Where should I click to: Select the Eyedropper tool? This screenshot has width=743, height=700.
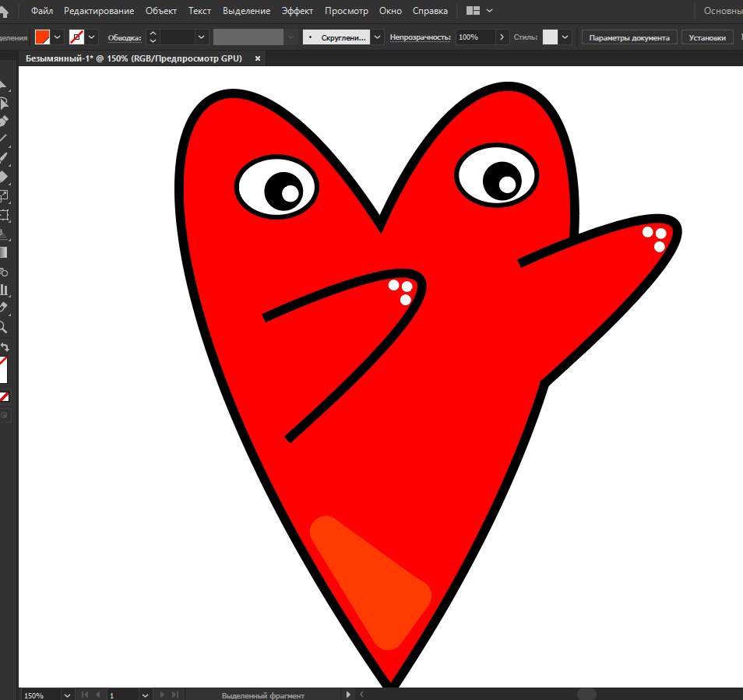3,308
